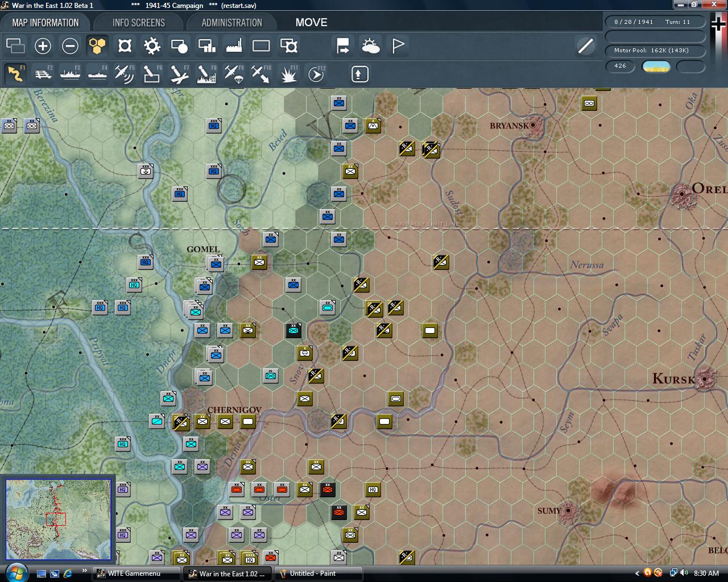Select F11 explosion mode icon
This screenshot has height=582, width=728.
[288, 74]
